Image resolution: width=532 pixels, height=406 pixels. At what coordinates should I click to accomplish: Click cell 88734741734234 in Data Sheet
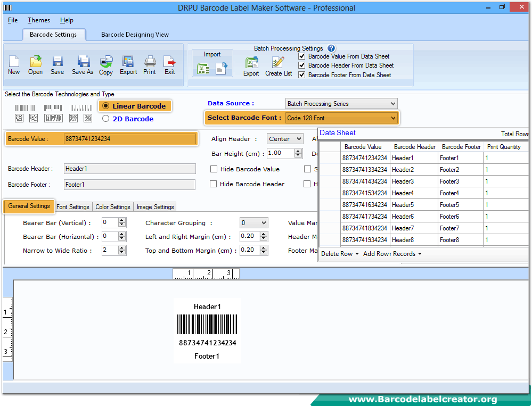(x=365, y=217)
